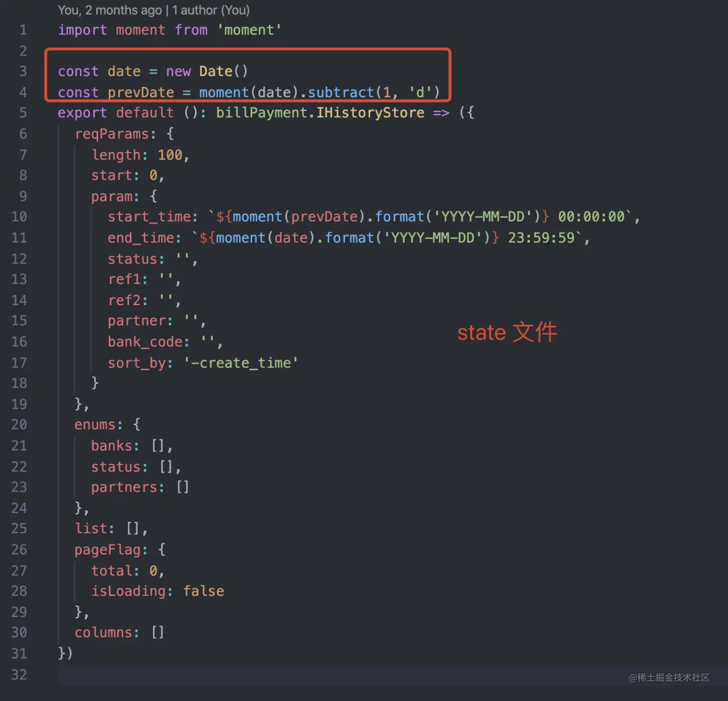The image size is (728, 701).
Task: Click the 'format' call on line 11
Action: click(349, 238)
